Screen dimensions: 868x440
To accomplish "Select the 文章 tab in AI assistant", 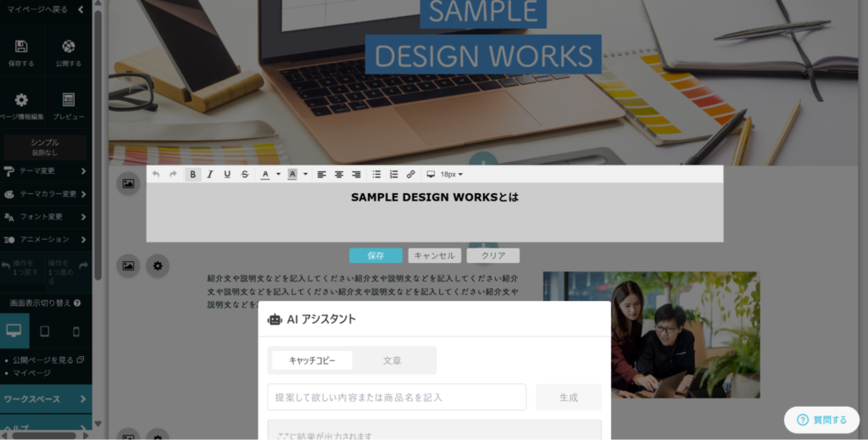I will (392, 360).
